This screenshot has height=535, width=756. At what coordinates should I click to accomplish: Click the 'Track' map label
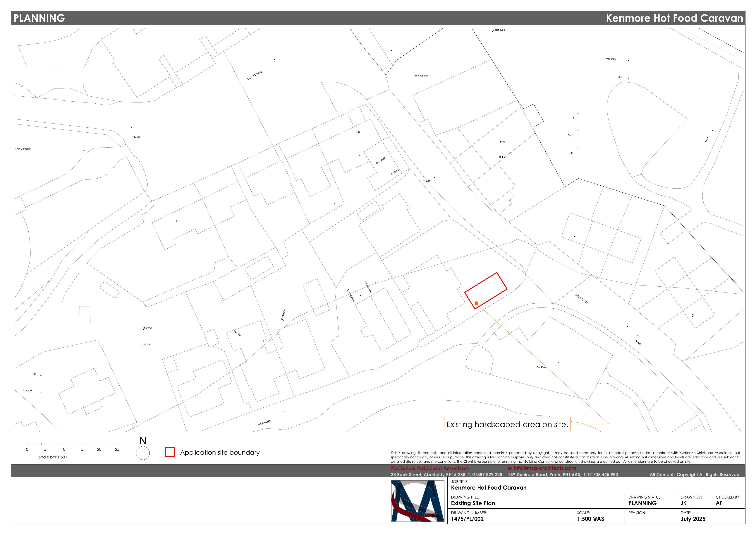tap(707, 140)
